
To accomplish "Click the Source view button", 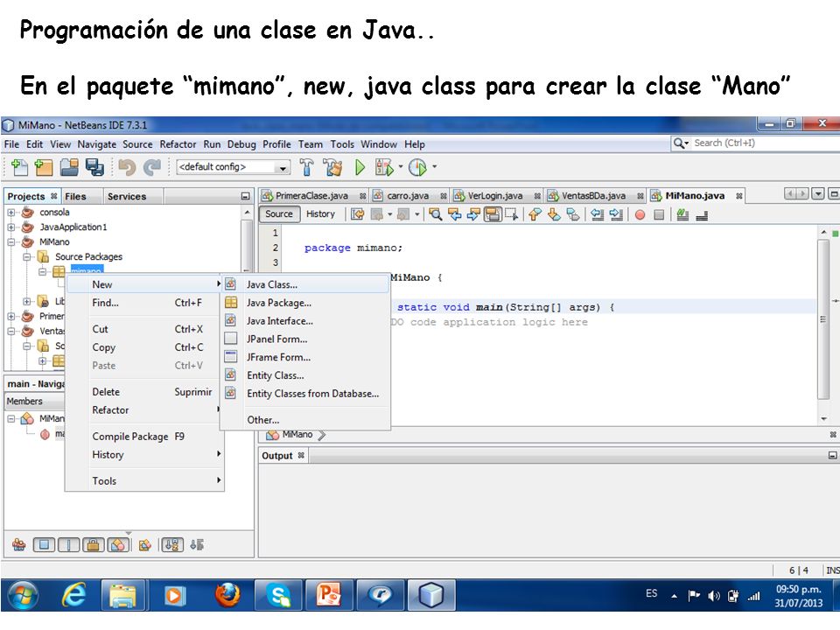I will (278, 214).
